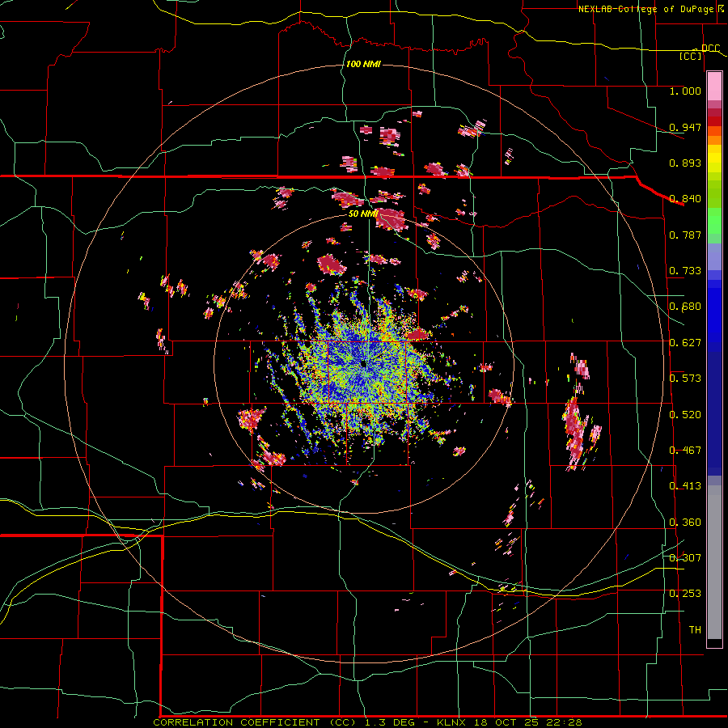Image resolution: width=728 pixels, height=728 pixels.
Task: Click the 0.893 color scale value
Action: tap(685, 163)
